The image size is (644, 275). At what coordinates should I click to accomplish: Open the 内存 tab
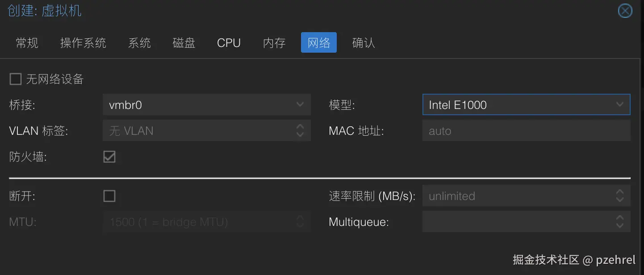(274, 42)
